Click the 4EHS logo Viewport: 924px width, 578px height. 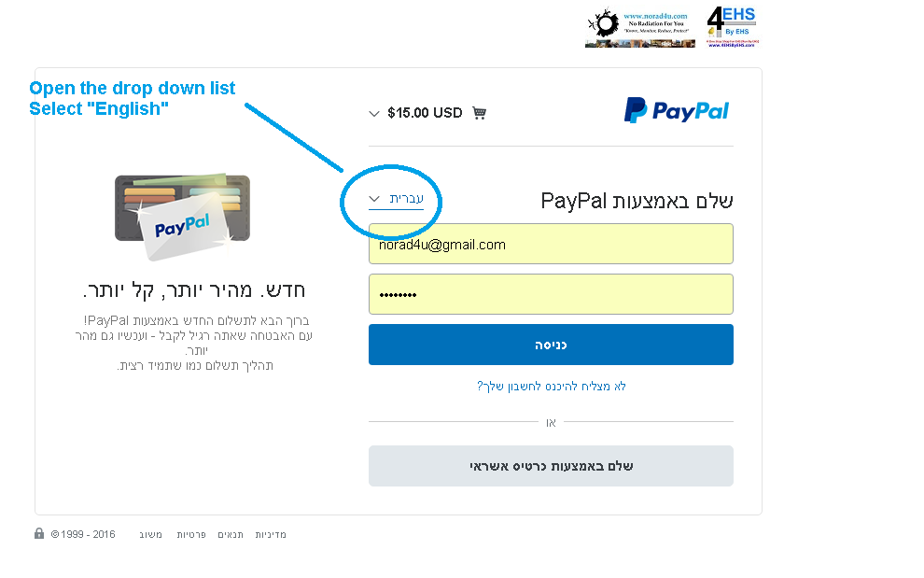(733, 26)
